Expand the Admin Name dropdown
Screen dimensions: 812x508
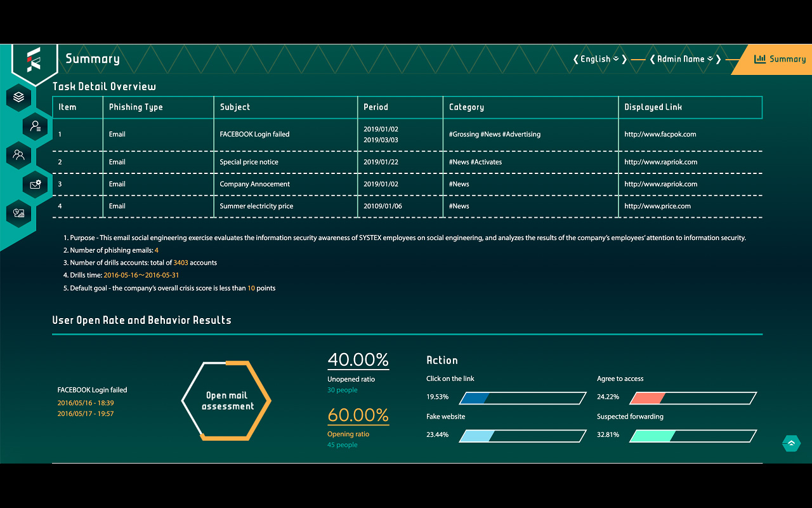tap(685, 59)
